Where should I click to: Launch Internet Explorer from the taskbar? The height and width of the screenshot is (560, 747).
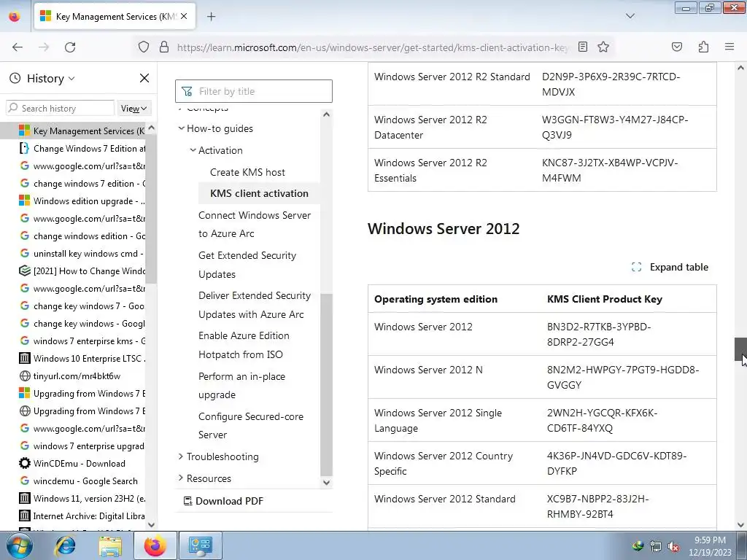65,545
